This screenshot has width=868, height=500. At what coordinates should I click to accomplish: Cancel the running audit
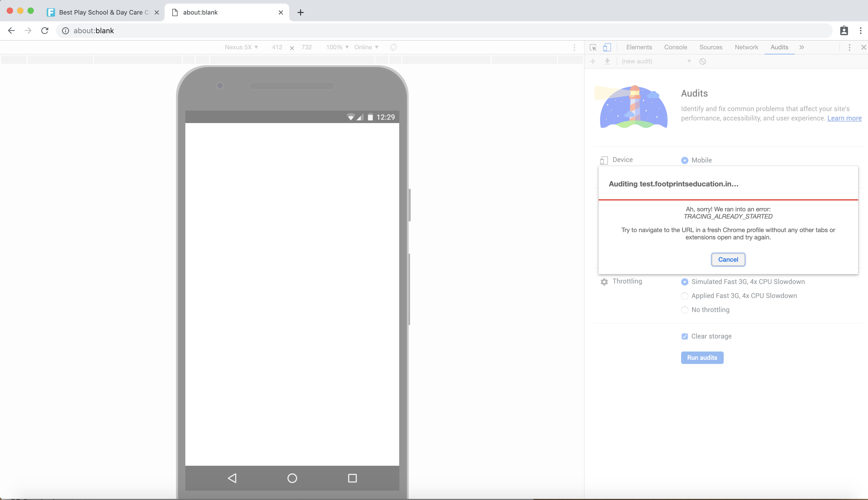(x=728, y=259)
